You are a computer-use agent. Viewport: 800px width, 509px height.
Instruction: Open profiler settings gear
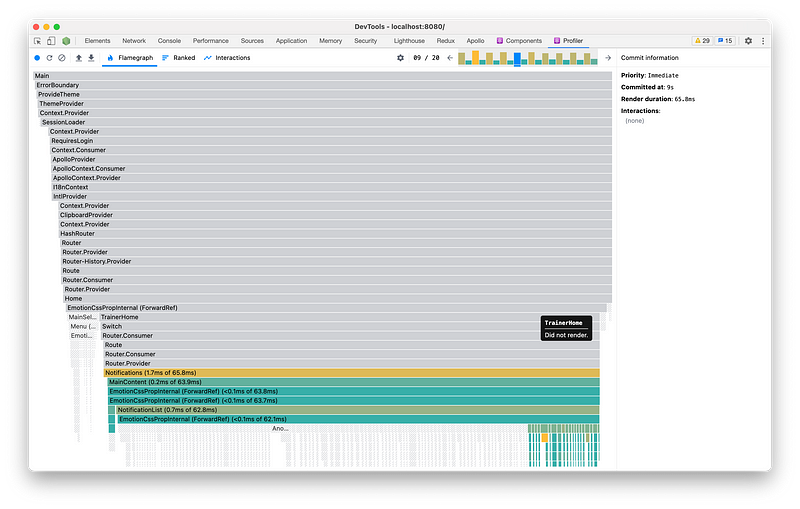pos(401,58)
